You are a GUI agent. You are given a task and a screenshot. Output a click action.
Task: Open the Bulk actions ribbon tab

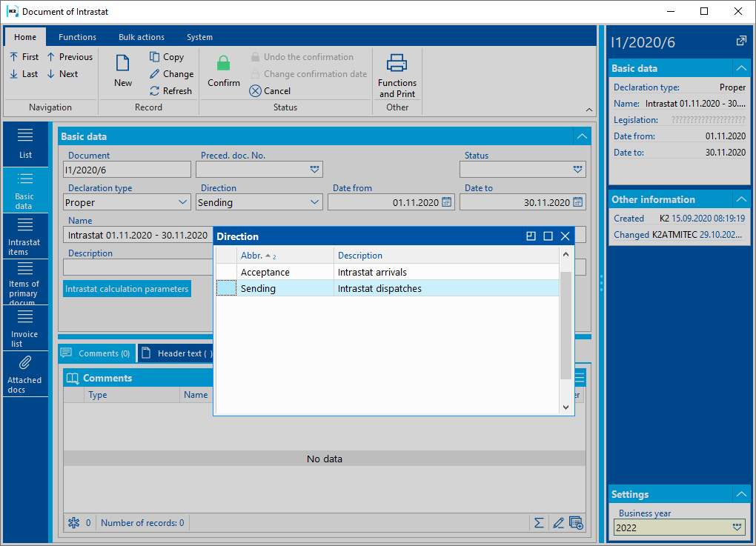pyautogui.click(x=142, y=37)
